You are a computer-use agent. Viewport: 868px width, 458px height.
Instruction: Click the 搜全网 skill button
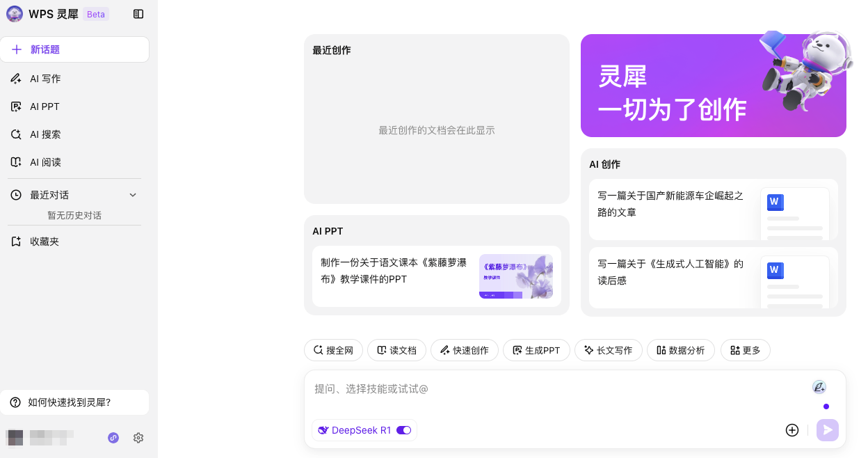[333, 350]
